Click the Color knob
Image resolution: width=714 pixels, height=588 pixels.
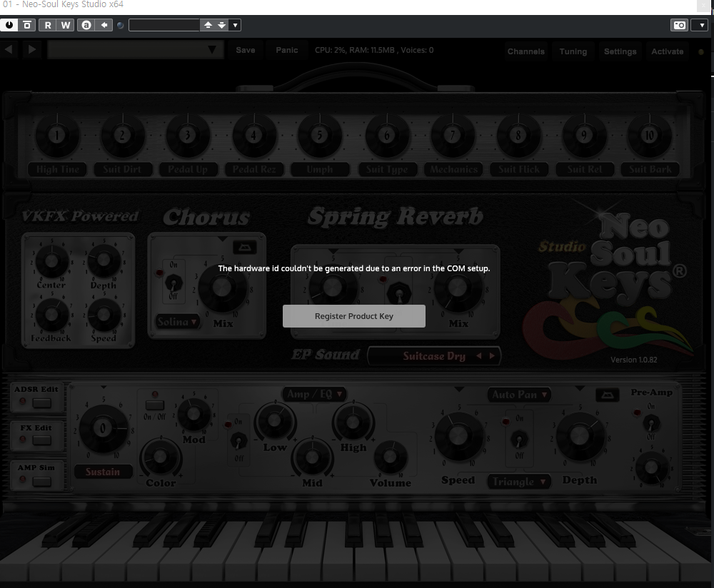point(160,457)
